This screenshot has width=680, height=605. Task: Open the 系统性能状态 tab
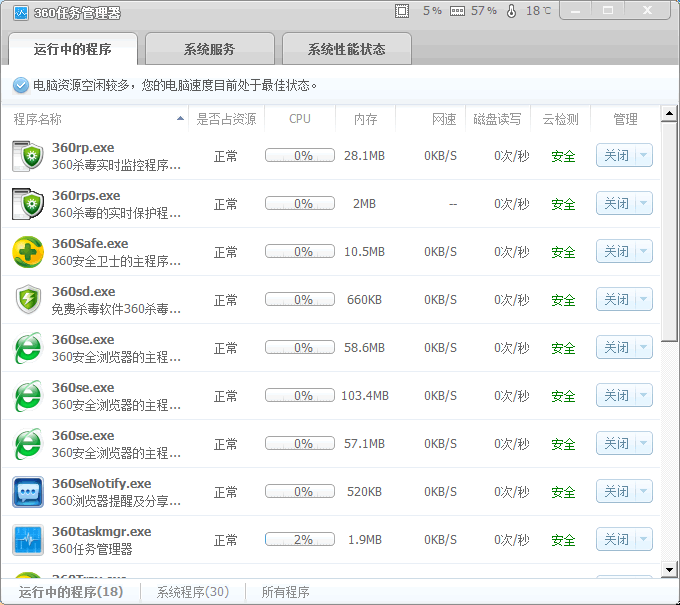(x=346, y=49)
